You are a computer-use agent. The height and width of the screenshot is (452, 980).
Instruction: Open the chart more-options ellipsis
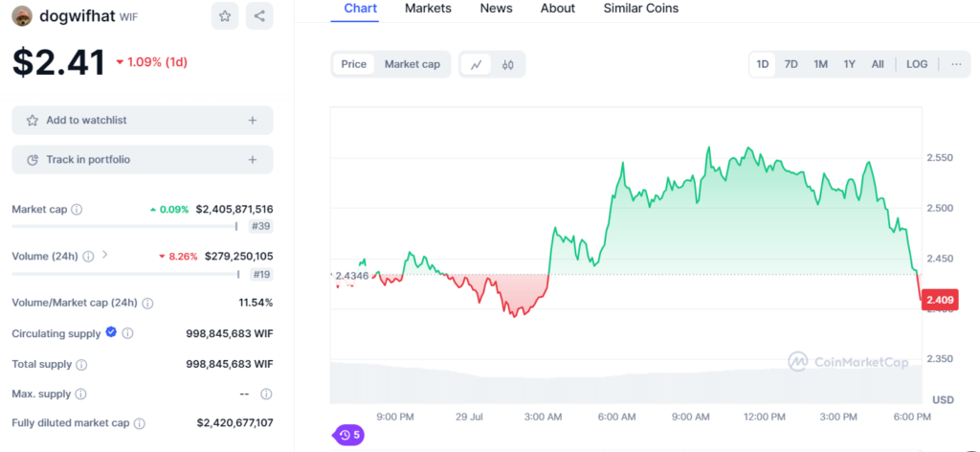956,64
